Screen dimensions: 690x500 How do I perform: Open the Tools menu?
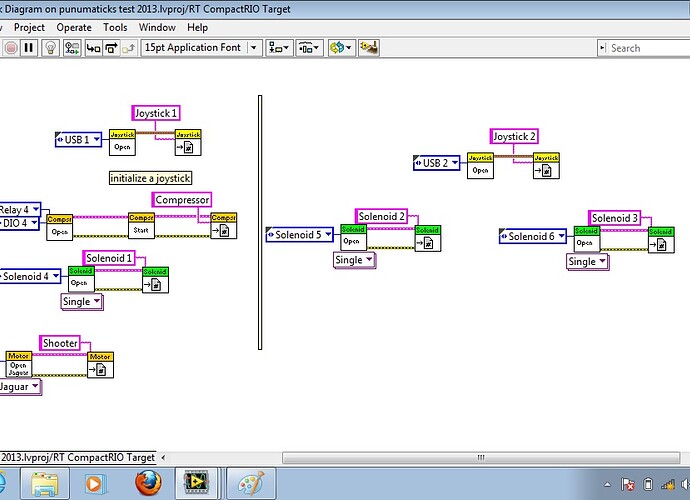115,28
